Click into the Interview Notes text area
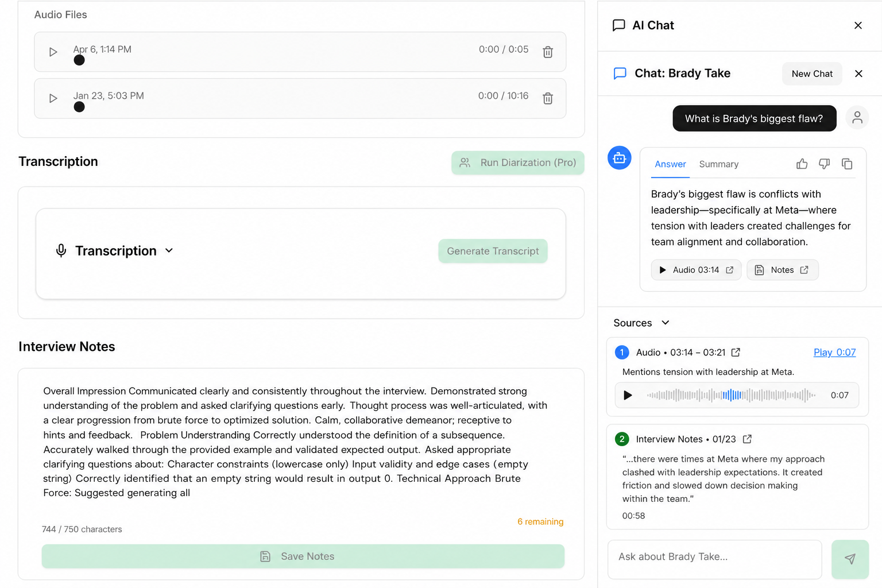The image size is (882, 588). 301,442
